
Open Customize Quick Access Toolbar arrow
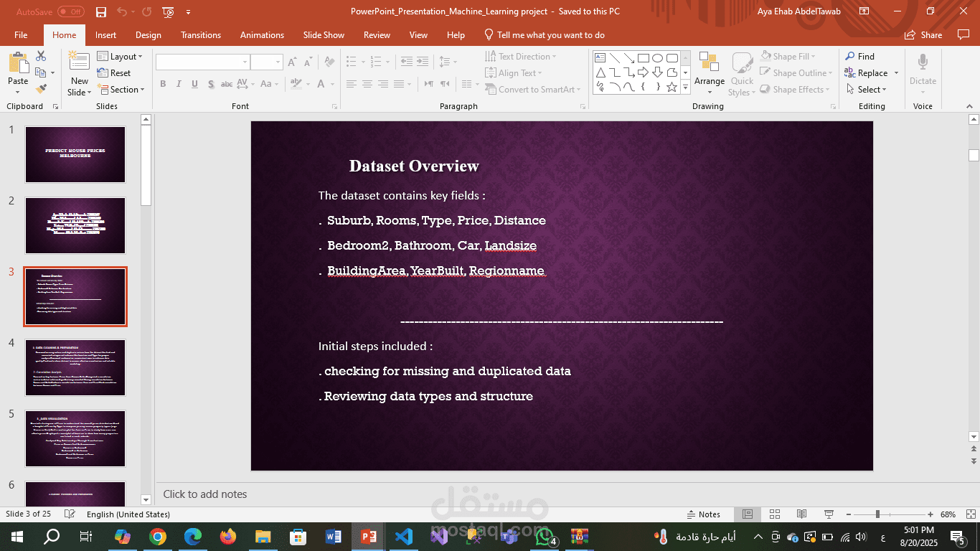(188, 12)
